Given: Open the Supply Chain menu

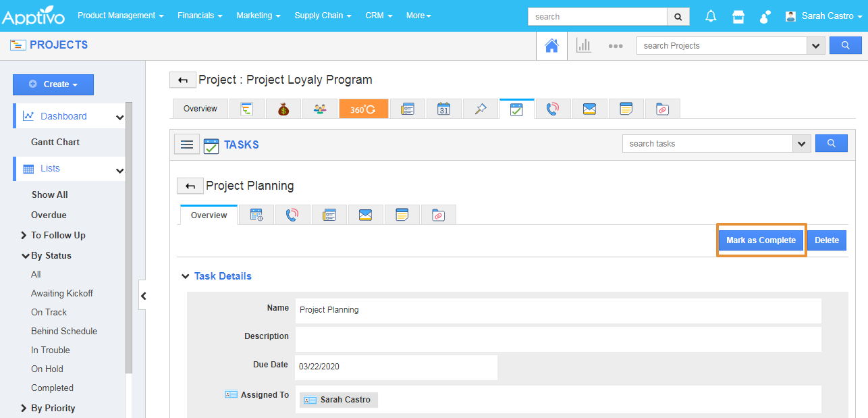Looking at the screenshot, I should [323, 16].
